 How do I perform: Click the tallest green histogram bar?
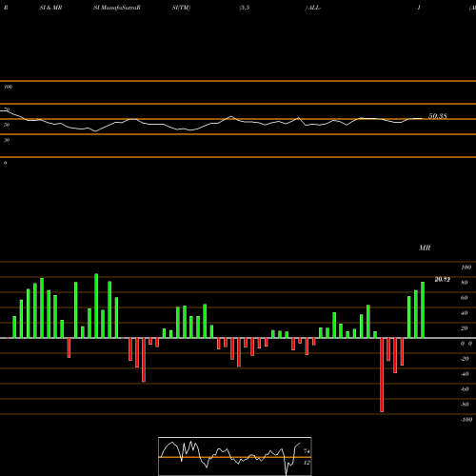click(x=96, y=306)
